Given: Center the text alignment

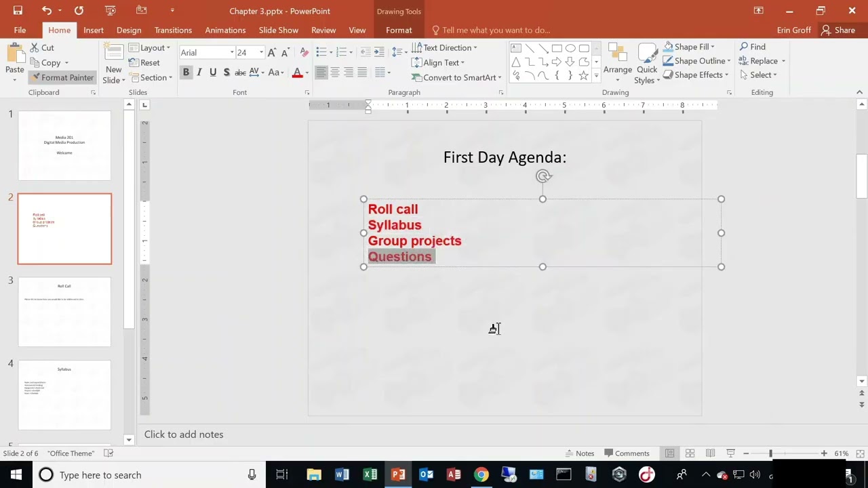Looking at the screenshot, I should [x=335, y=73].
